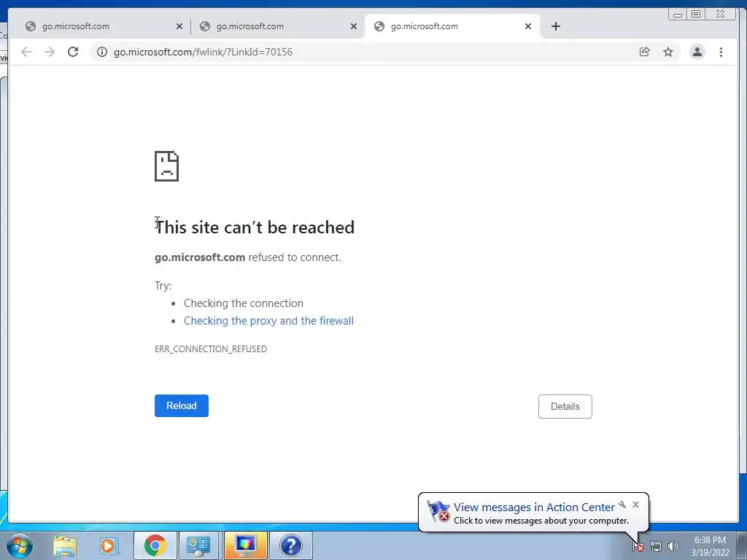Image resolution: width=747 pixels, height=560 pixels.
Task: Bookmark this tab with star icon
Action: (668, 52)
